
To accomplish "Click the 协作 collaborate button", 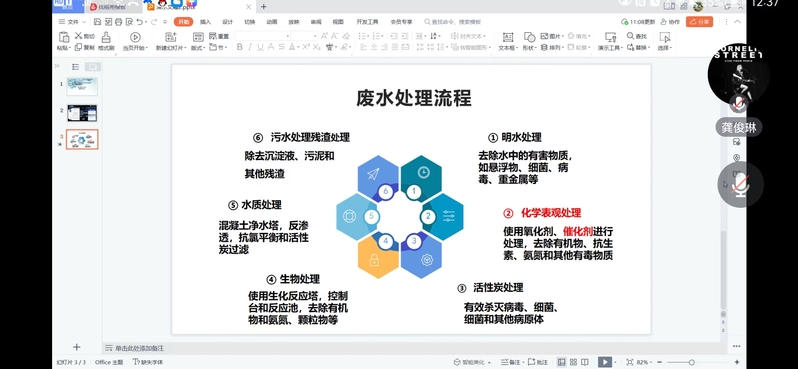I will tap(670, 22).
